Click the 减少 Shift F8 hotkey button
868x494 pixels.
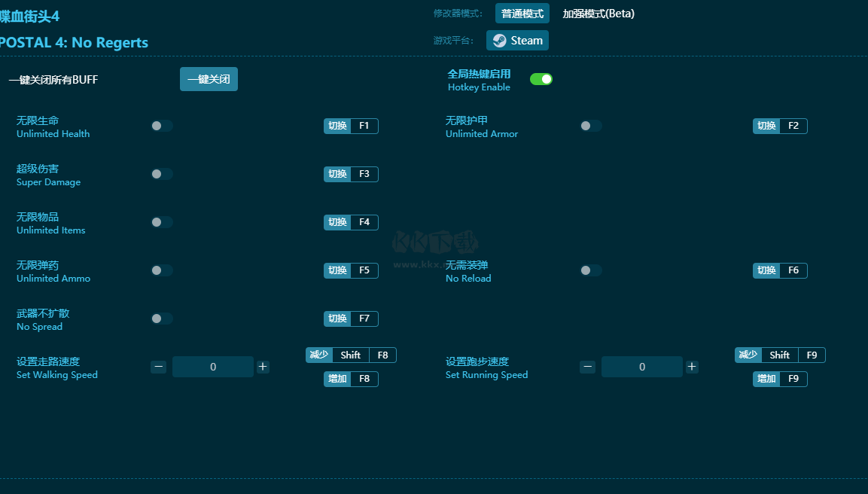click(351, 355)
